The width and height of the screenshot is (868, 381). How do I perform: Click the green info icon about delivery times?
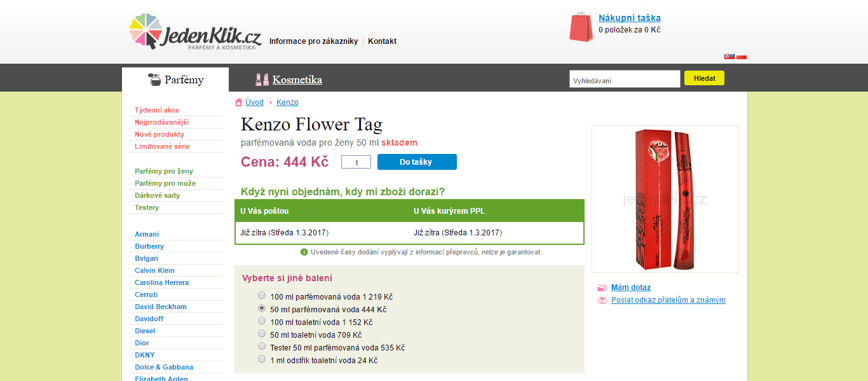coord(304,252)
